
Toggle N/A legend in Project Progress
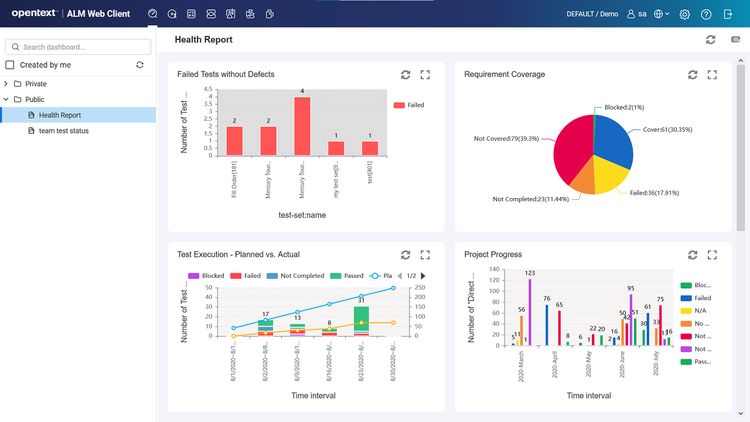click(x=693, y=311)
